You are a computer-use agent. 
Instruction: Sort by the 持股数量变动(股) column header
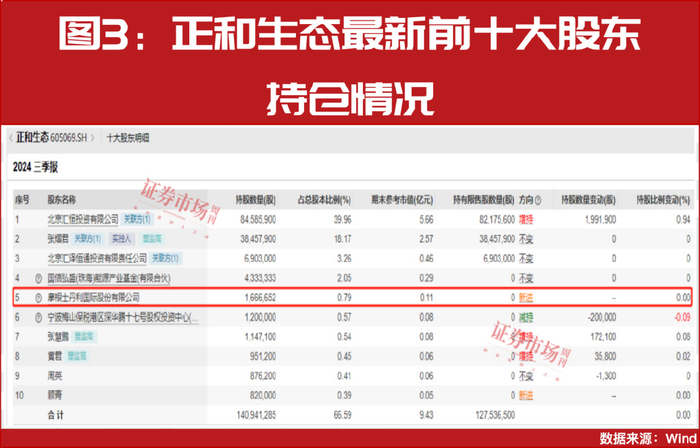tap(588, 200)
